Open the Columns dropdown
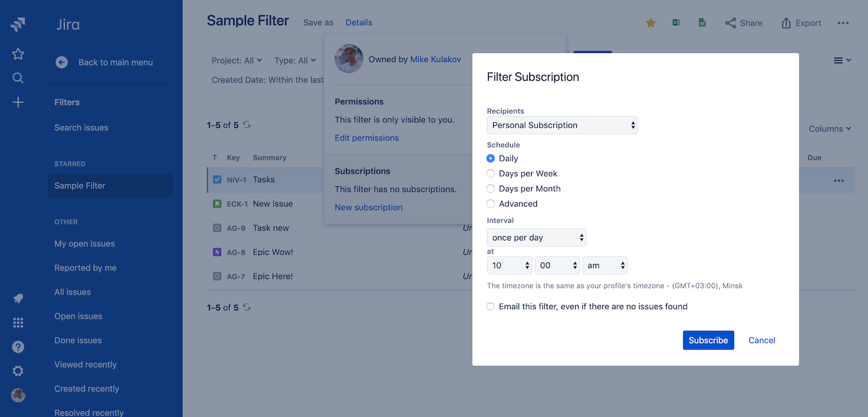Image resolution: width=868 pixels, height=417 pixels. tap(829, 128)
